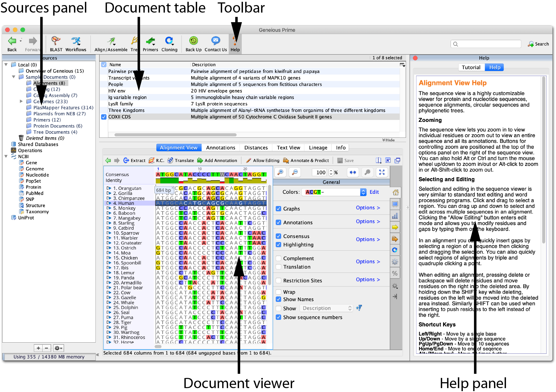Collapse the Sample Documents folder
The width and height of the screenshot is (556, 392).
[x=13, y=77]
